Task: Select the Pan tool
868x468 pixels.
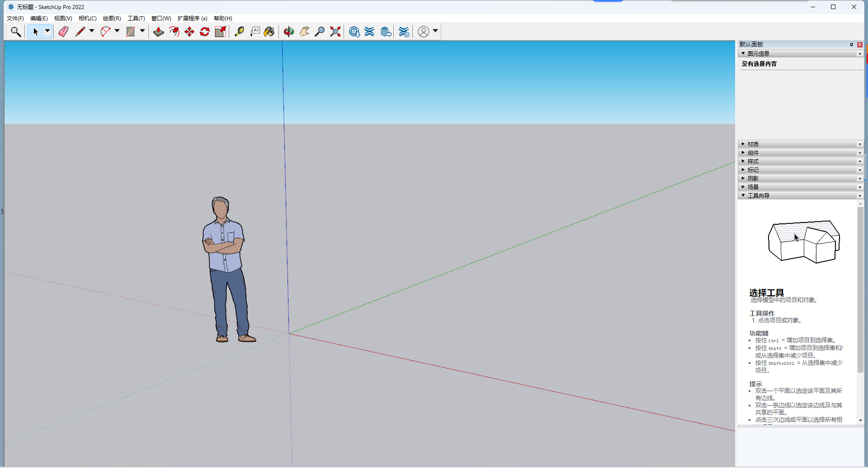Action: point(304,32)
